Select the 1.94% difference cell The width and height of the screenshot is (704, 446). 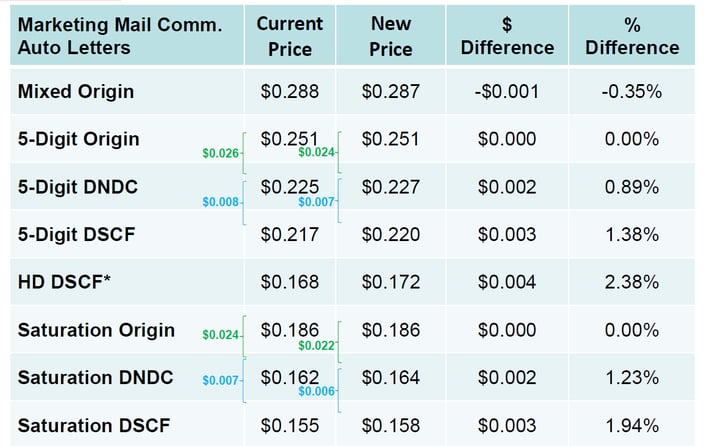click(x=632, y=425)
